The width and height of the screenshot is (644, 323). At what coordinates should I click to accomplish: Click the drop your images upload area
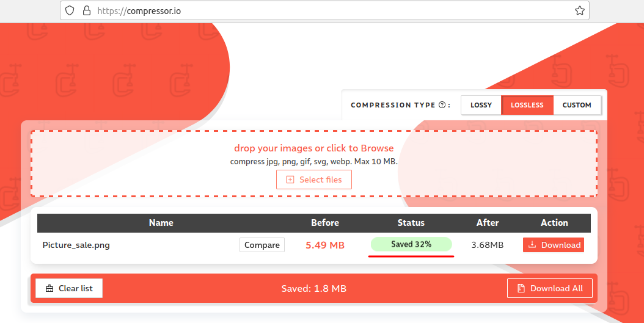point(314,164)
